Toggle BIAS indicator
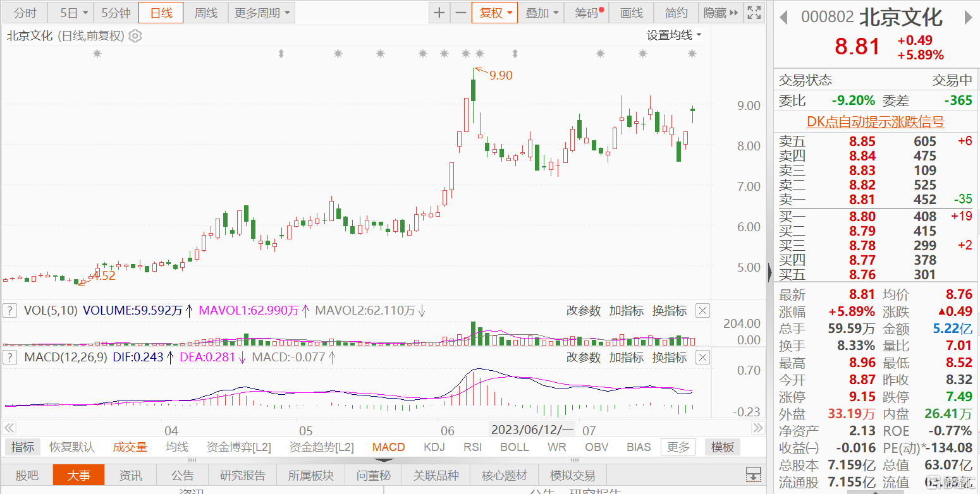 tap(639, 447)
